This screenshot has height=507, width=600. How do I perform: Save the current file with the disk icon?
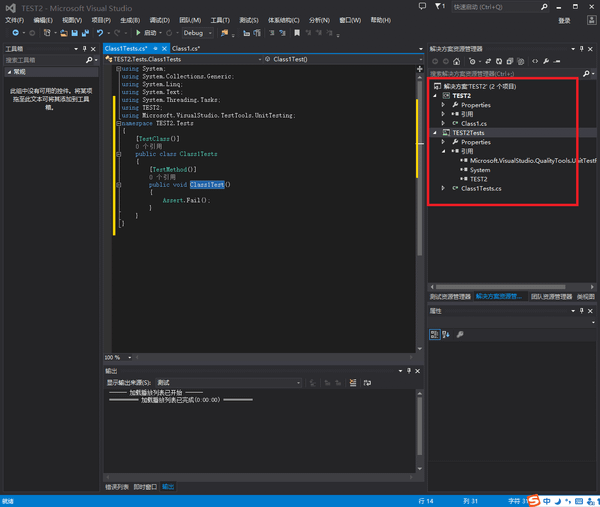click(75, 33)
